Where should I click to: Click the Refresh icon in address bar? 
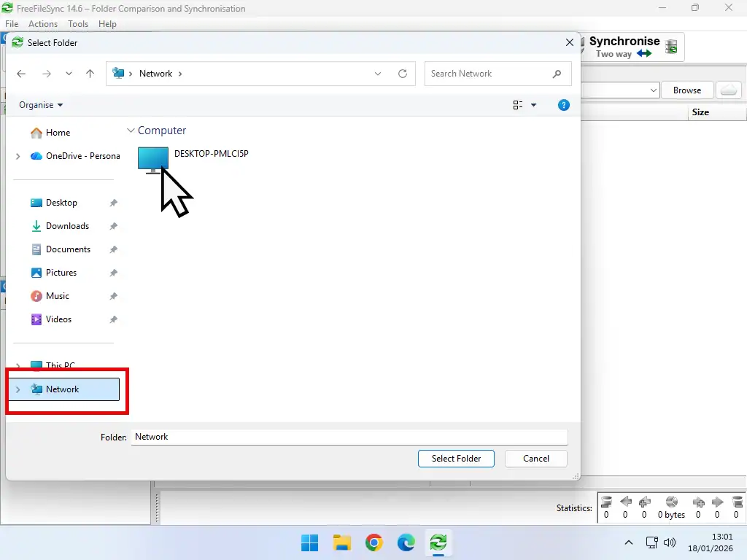coord(403,73)
